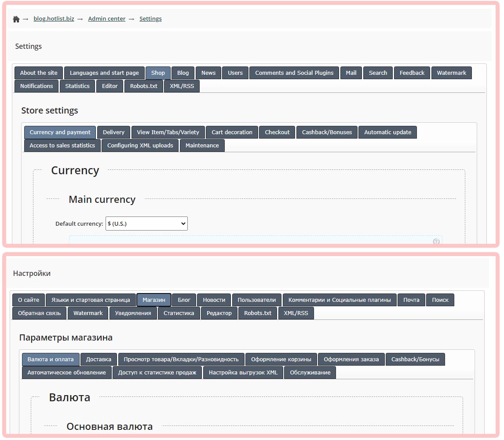The image size is (504, 440).
Task: Switch to the Delivery sub-tab
Action: coord(113,132)
